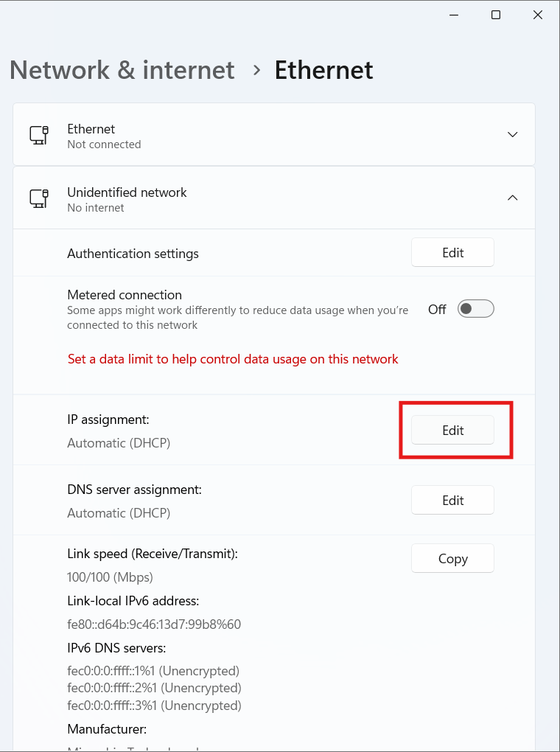Select the Edit button for Authentication settings
The image size is (560, 752).
(x=452, y=252)
